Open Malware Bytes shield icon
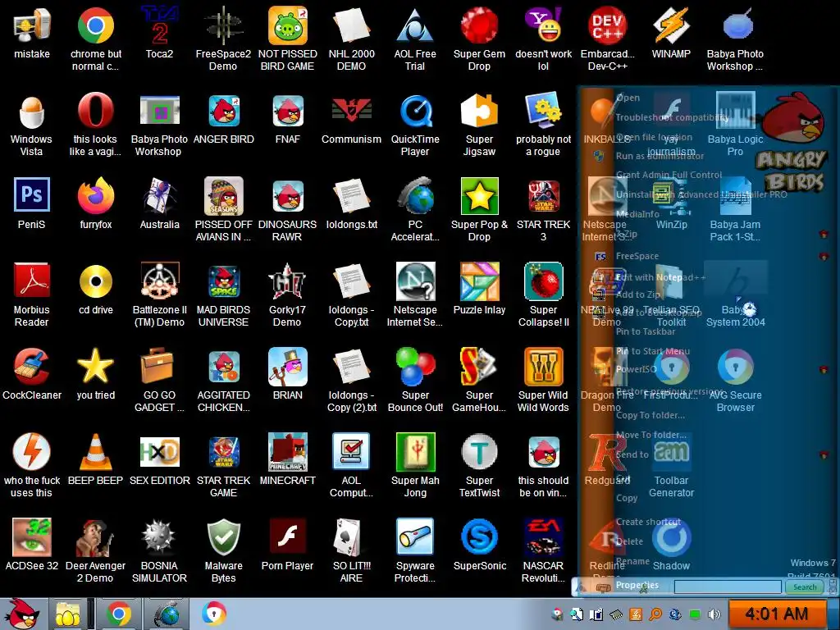 (x=223, y=536)
